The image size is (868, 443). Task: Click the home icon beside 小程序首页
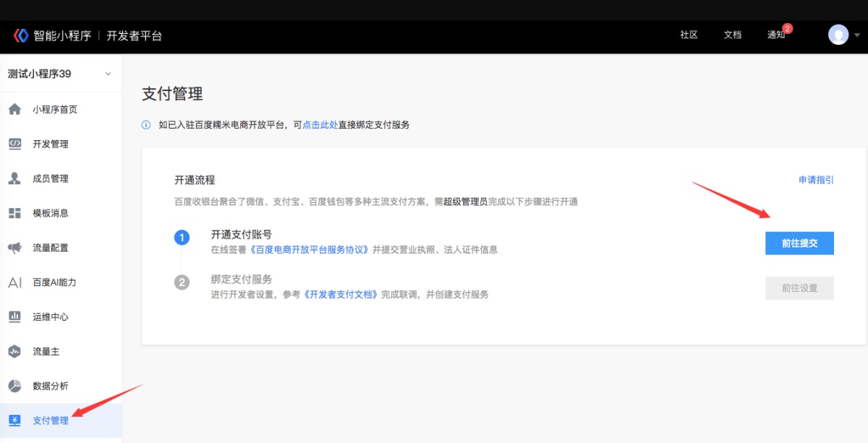(14, 109)
